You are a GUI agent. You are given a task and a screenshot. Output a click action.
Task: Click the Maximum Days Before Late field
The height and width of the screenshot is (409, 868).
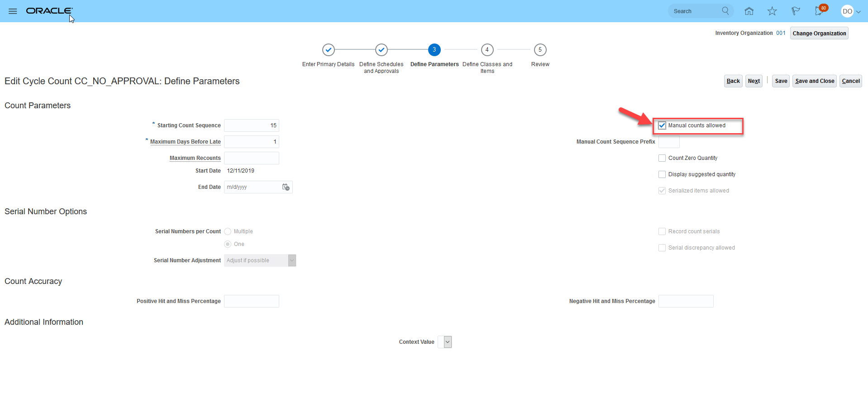coord(252,142)
